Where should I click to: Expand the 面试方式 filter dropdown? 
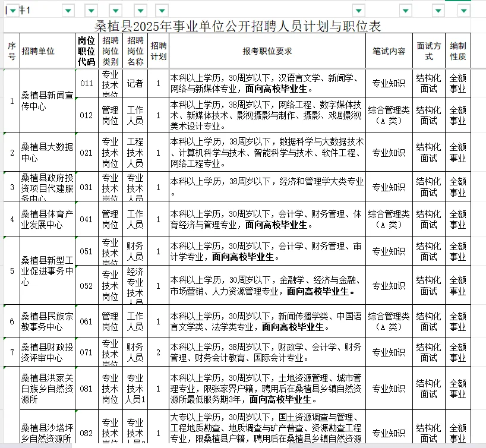[x=438, y=10]
